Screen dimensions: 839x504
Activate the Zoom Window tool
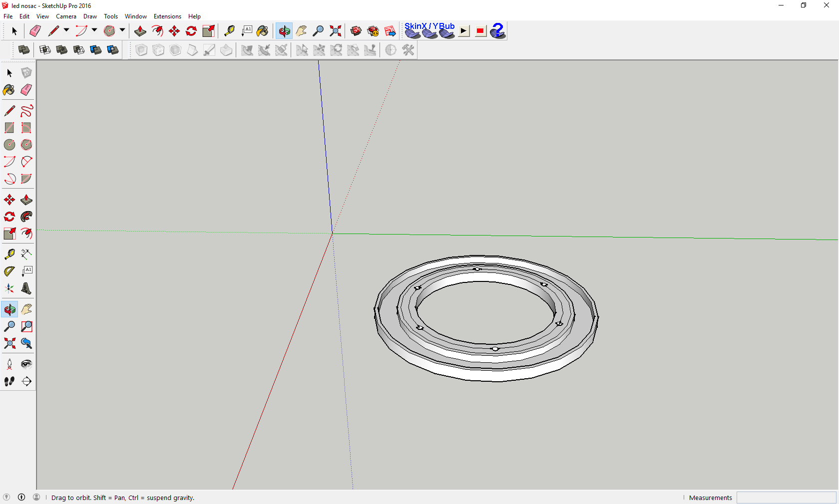[26, 326]
